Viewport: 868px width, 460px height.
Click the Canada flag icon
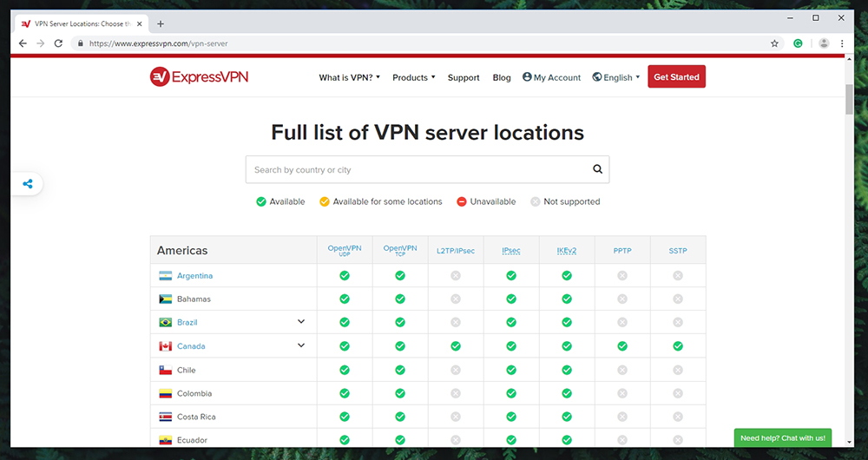click(x=166, y=346)
